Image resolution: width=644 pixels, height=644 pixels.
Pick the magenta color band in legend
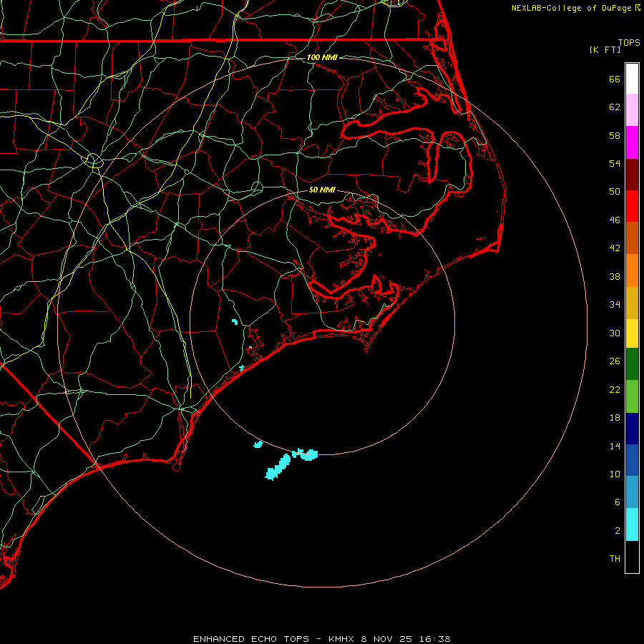(x=632, y=142)
